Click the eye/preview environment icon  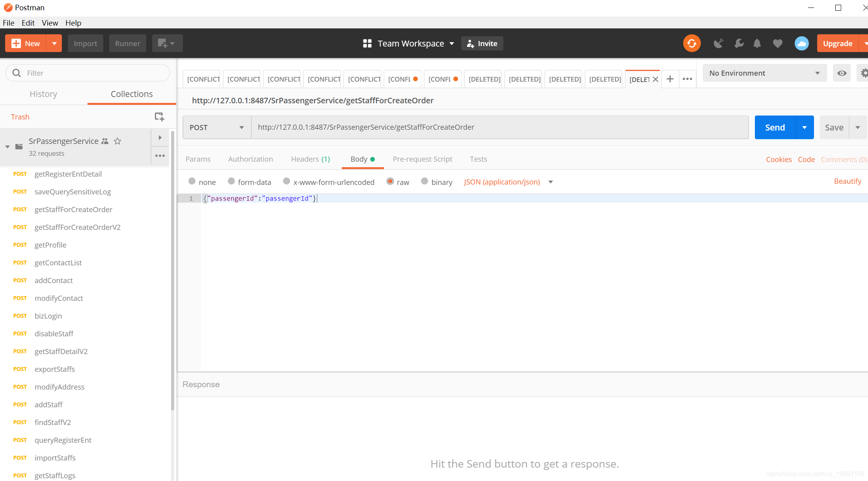pos(842,73)
